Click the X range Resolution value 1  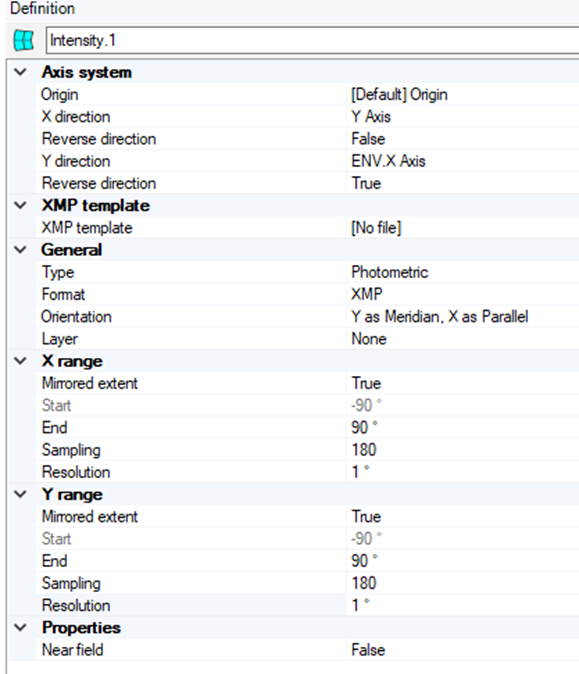463,472
